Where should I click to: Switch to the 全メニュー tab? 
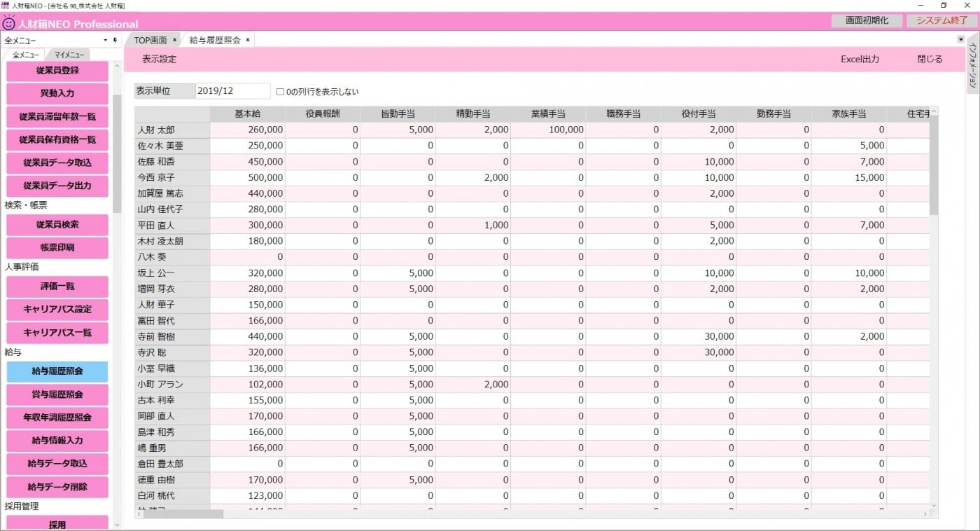25,55
